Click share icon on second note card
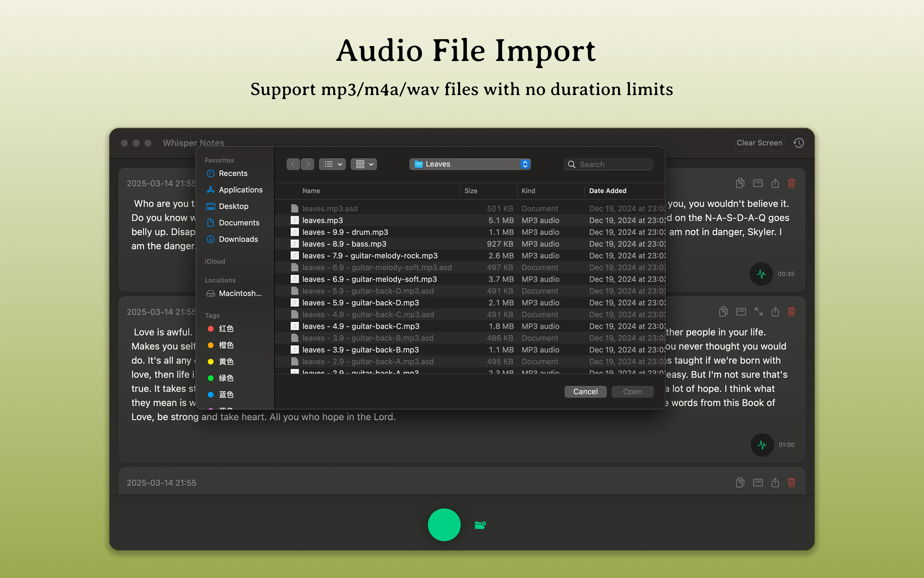The image size is (924, 578). 775,311
